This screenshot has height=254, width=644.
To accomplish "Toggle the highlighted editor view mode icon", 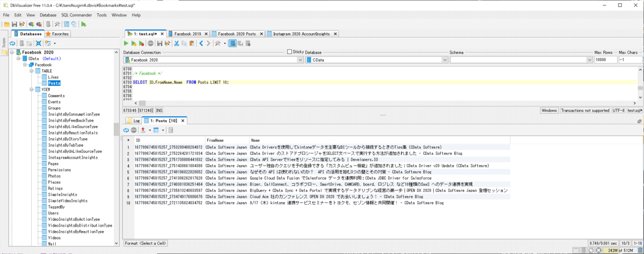I will coord(233,43).
